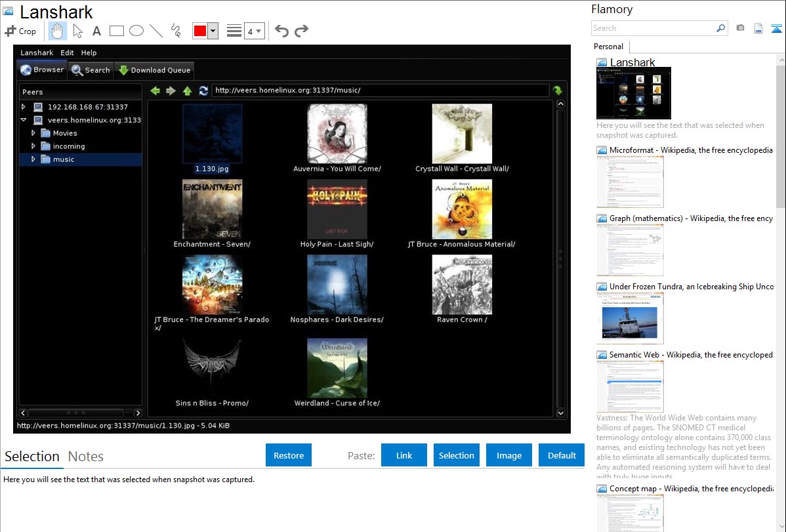Open the Concept map snapshot title

pos(691,488)
